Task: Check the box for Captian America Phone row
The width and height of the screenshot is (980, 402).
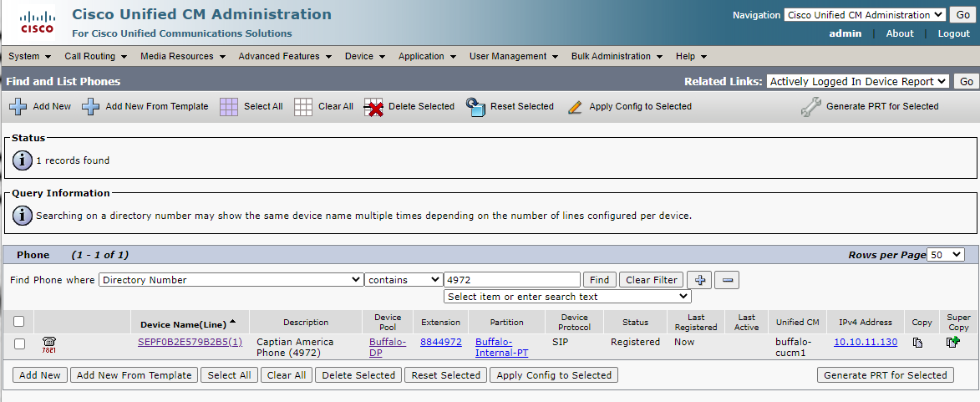Action: [20, 343]
